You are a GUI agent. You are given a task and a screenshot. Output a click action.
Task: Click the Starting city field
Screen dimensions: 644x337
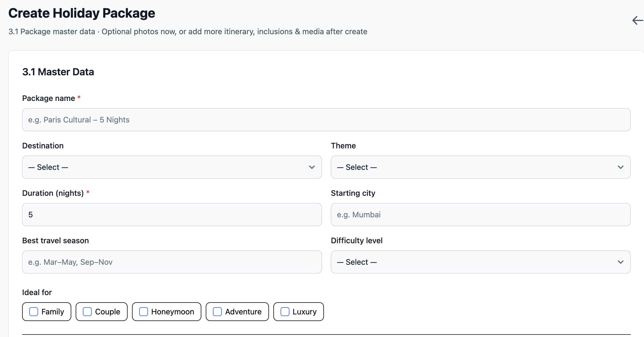[481, 215]
